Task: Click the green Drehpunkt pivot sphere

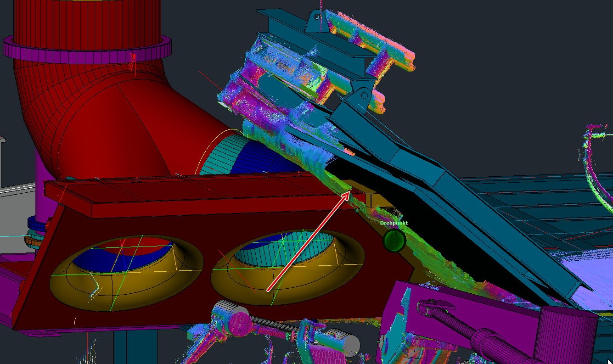Action: (x=394, y=240)
